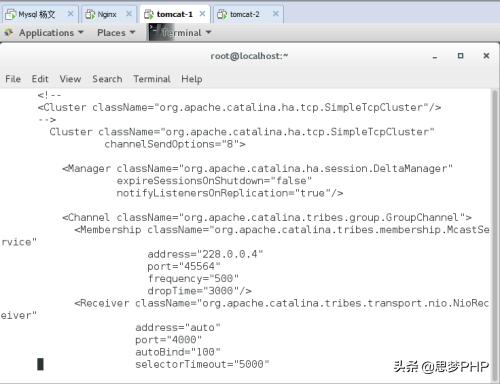This screenshot has width=500, height=384.
Task: Click the Membership className McastService line
Action: tap(282, 230)
